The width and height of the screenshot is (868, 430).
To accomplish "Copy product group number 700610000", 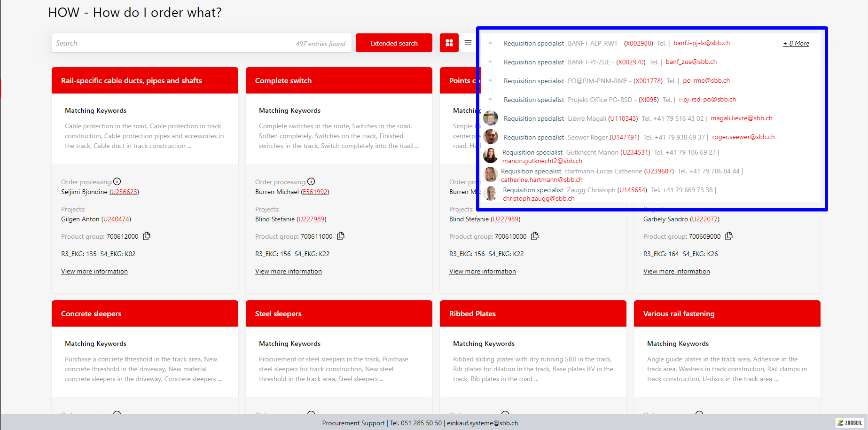I will (x=535, y=236).
